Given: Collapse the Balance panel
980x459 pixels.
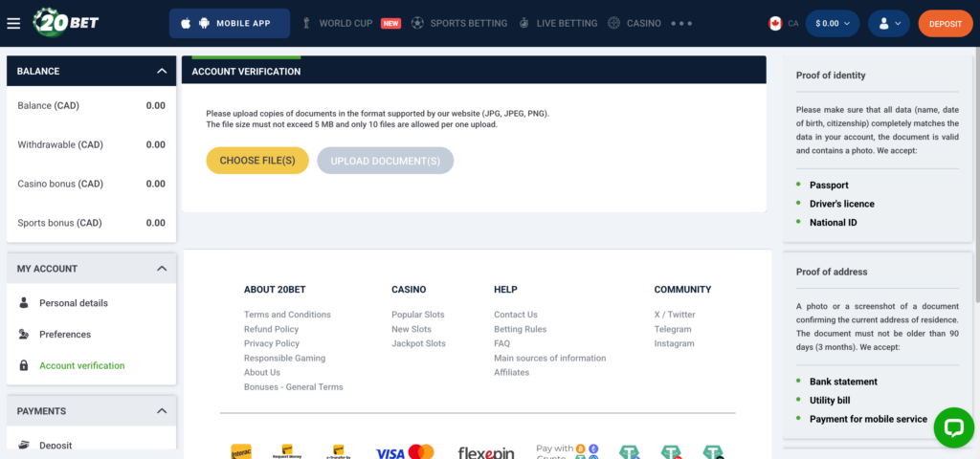Looking at the screenshot, I should click(x=162, y=71).
